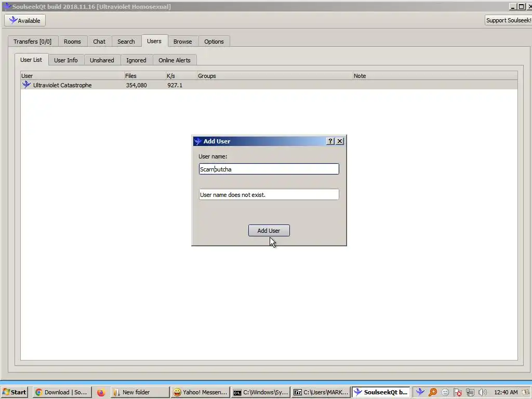
Task: Open the Firefox taskbar icon
Action: point(101,393)
